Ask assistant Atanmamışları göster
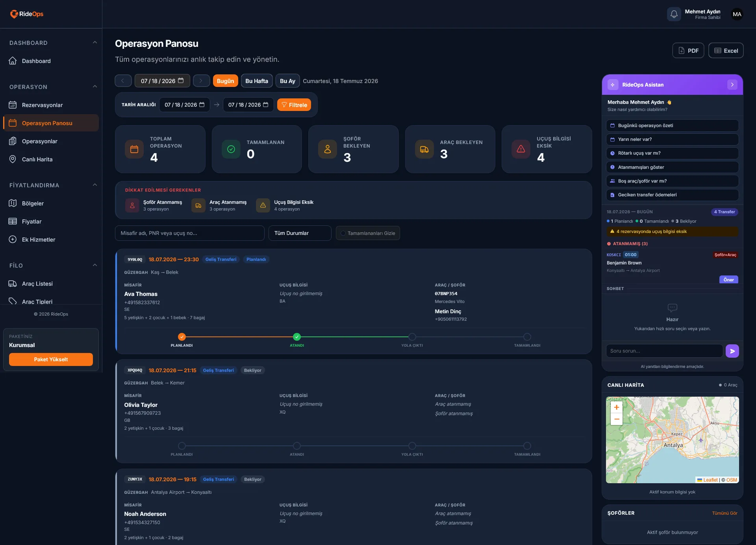The height and width of the screenshot is (545, 756). tap(672, 167)
